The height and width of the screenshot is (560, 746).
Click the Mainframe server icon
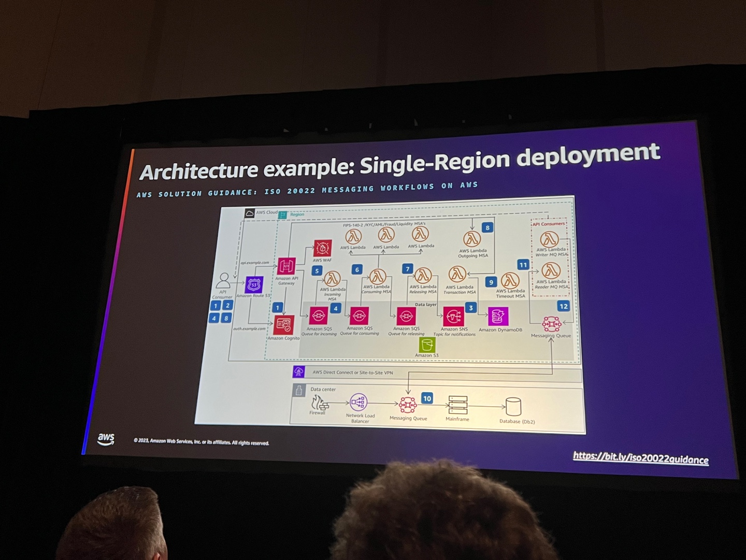(x=456, y=403)
